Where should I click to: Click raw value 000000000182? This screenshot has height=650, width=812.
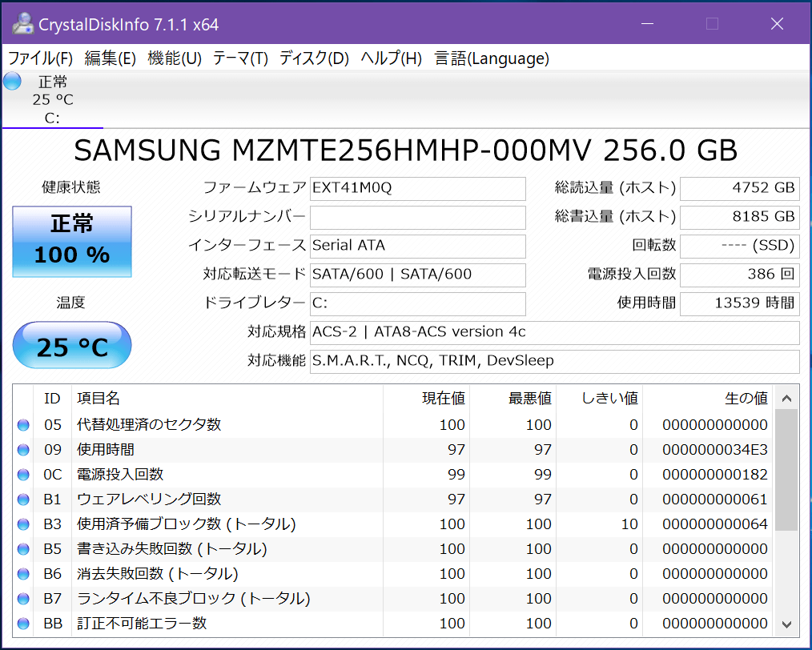714,475
